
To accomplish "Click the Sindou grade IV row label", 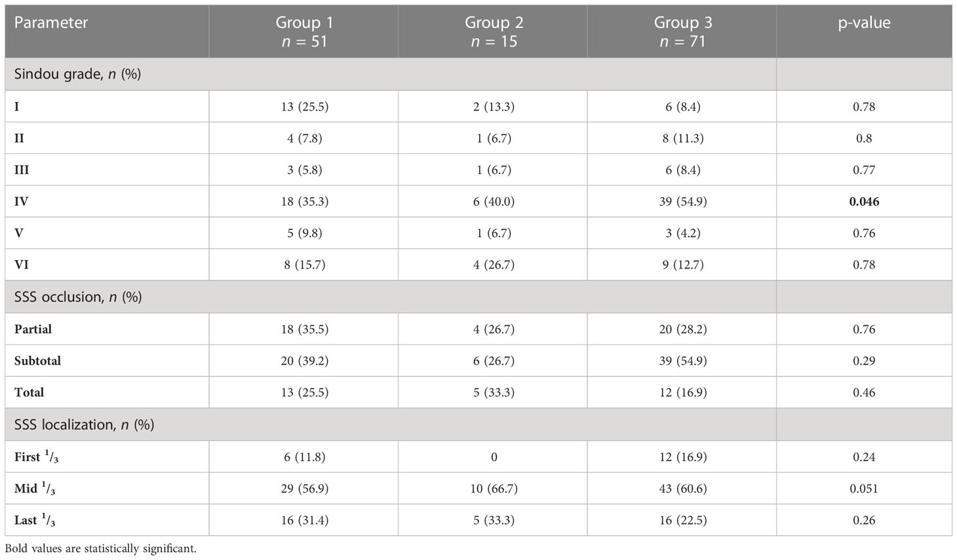I will pos(22,202).
